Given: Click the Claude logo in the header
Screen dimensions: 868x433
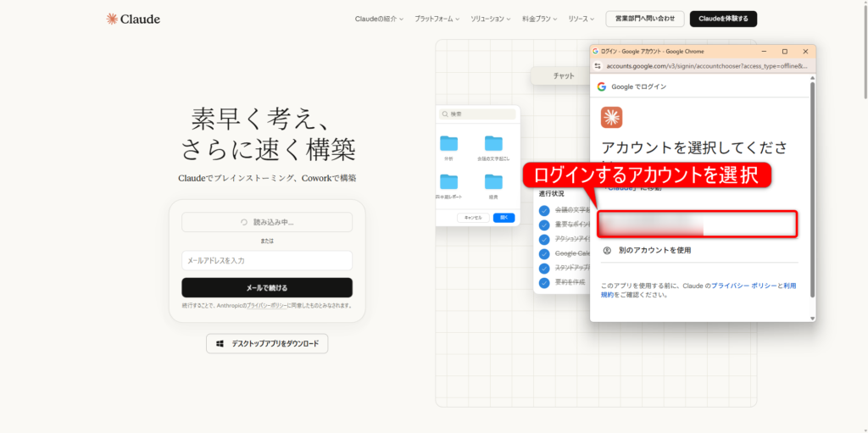Looking at the screenshot, I should pyautogui.click(x=133, y=19).
